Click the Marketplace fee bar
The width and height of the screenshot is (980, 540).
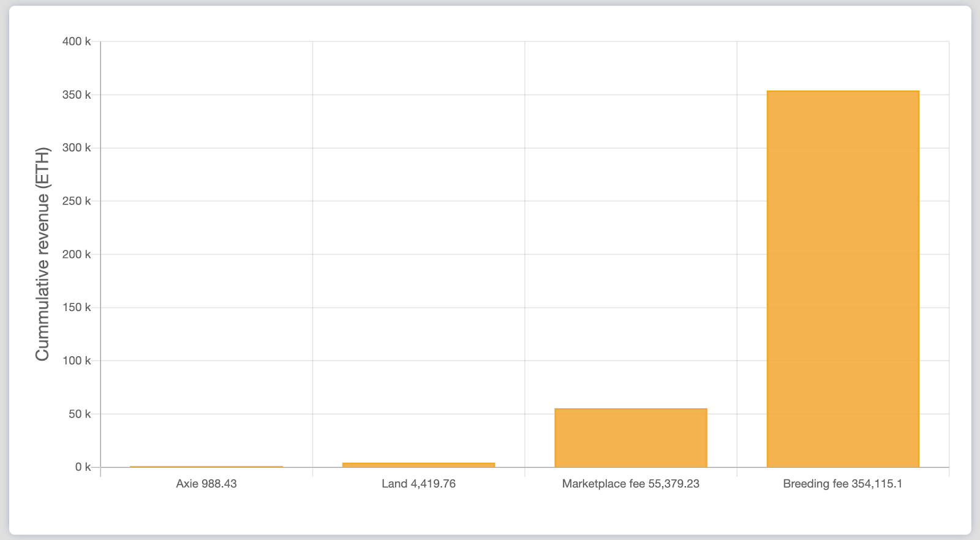631,438
